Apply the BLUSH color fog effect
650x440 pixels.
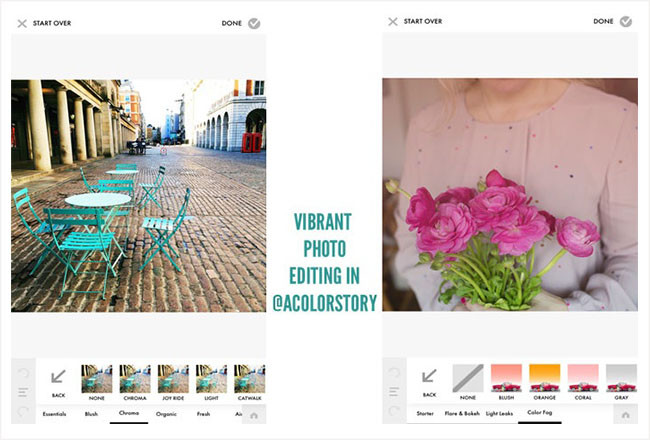(x=506, y=378)
